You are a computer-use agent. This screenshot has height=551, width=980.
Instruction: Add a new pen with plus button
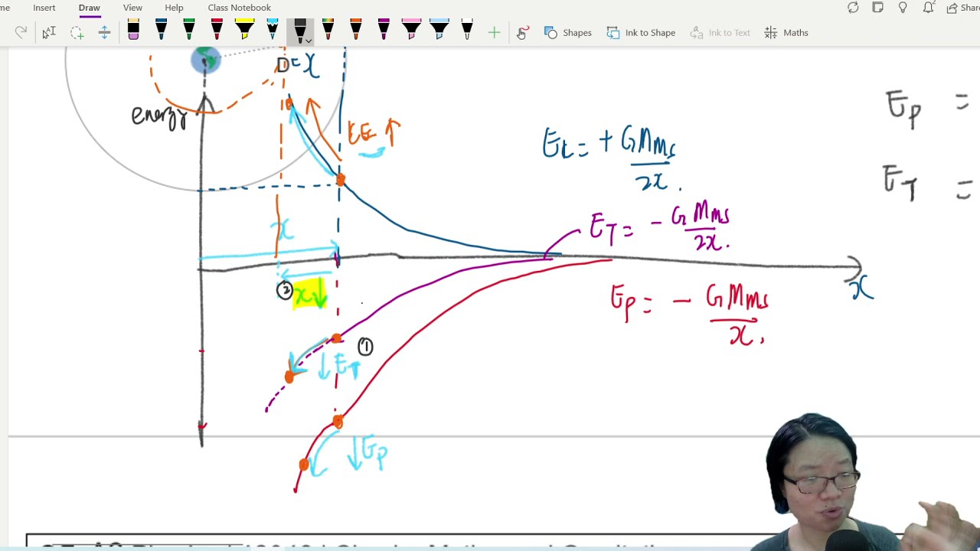(x=494, y=32)
